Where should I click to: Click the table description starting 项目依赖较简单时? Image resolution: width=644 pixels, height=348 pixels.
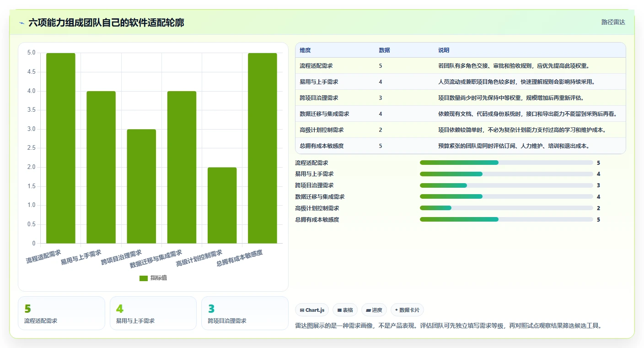[522, 130]
